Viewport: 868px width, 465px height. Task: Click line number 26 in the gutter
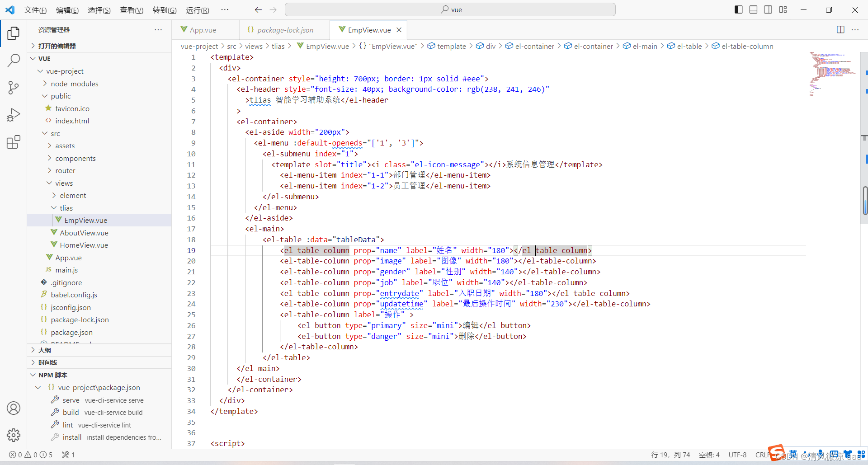(191, 325)
